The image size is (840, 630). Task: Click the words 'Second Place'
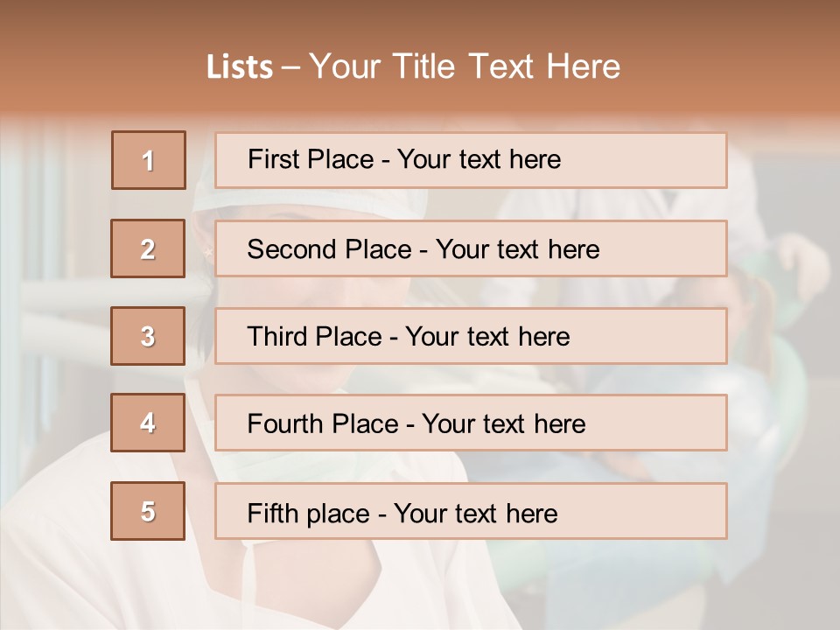point(329,249)
